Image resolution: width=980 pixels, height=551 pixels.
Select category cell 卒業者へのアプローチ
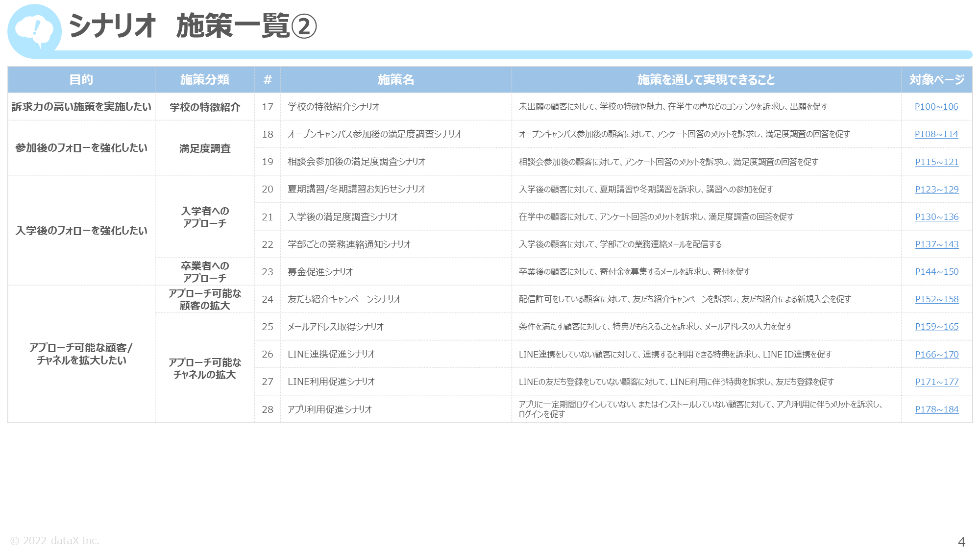[x=205, y=272]
